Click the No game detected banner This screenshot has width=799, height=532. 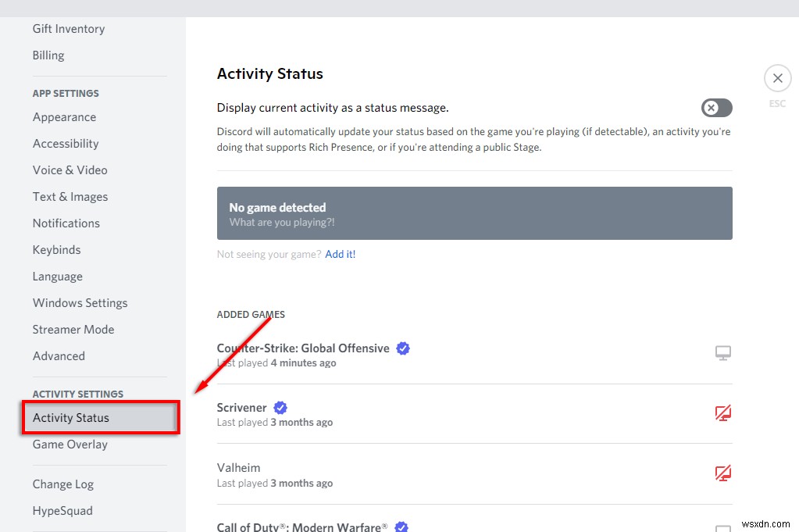474,212
